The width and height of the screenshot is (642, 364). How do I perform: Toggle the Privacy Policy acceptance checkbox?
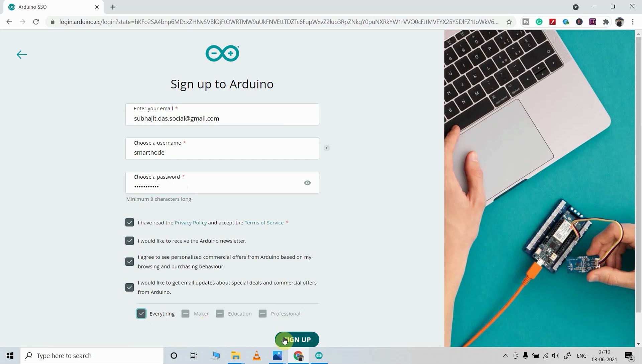pos(129,222)
